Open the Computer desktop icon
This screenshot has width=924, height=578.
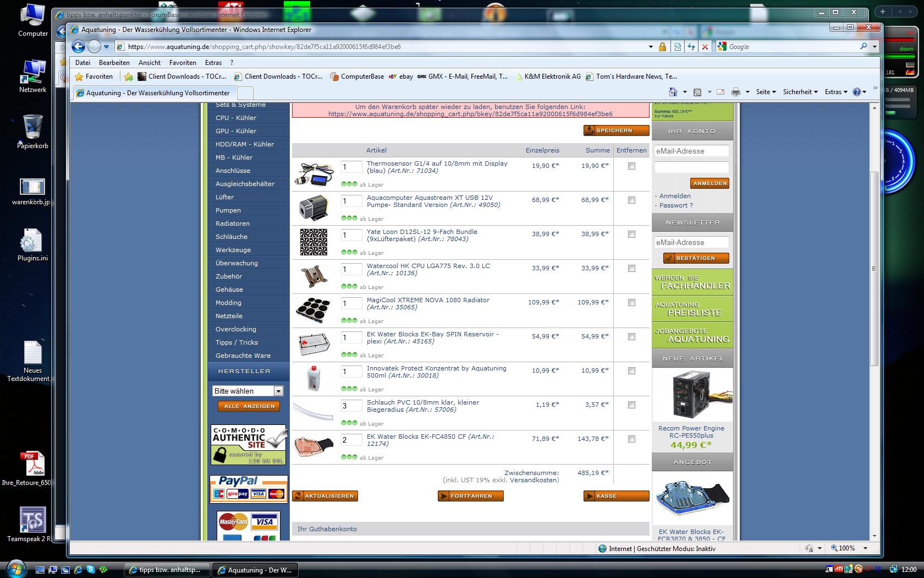point(33,21)
